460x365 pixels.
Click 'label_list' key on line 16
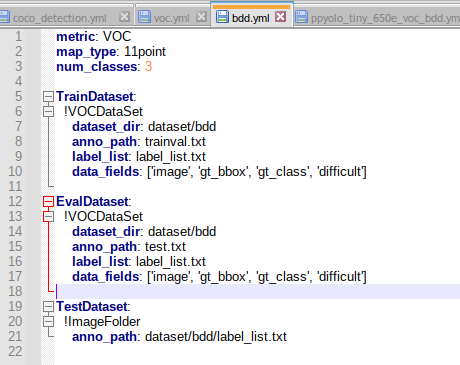[x=100, y=262]
